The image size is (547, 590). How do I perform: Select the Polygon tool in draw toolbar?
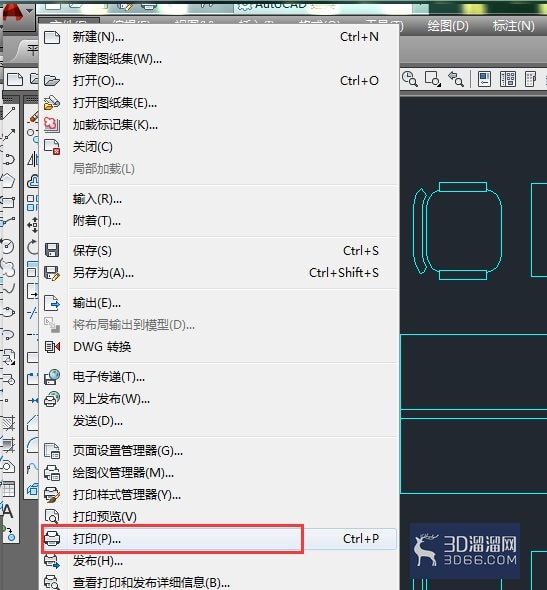(9, 180)
